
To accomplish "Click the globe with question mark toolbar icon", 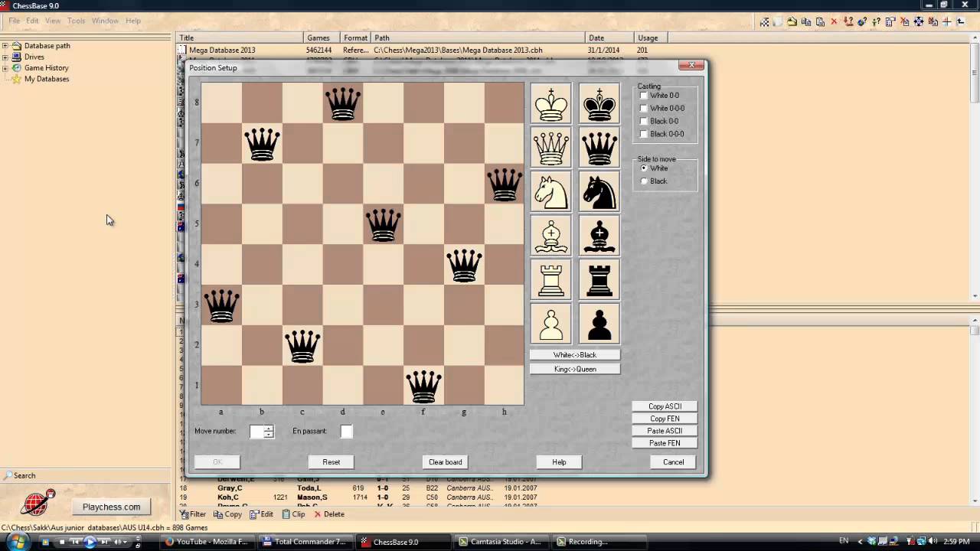I will point(862,21).
